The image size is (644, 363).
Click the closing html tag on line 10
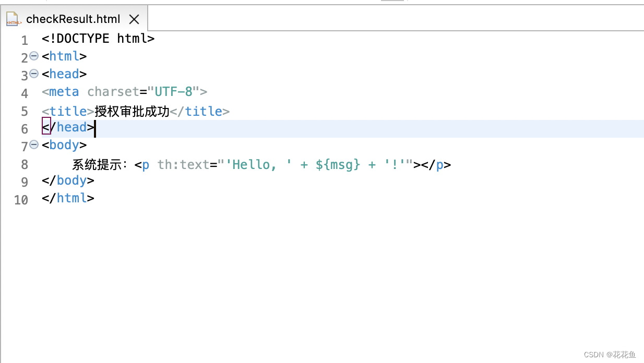click(68, 198)
